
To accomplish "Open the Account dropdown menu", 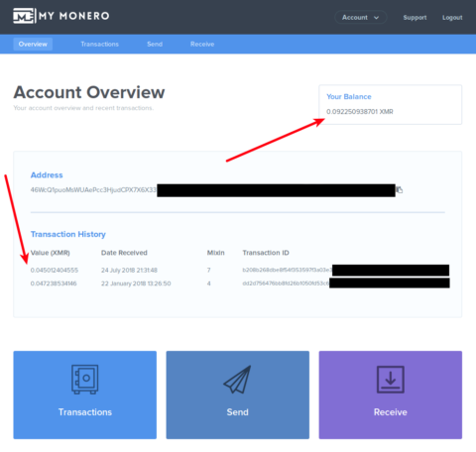I will click(361, 18).
